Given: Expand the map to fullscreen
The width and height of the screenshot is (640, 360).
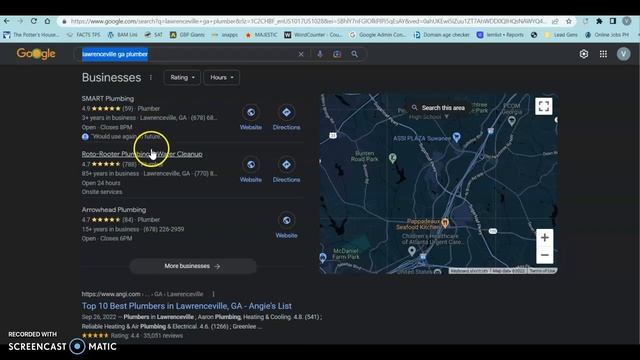Looking at the screenshot, I should click(x=544, y=106).
